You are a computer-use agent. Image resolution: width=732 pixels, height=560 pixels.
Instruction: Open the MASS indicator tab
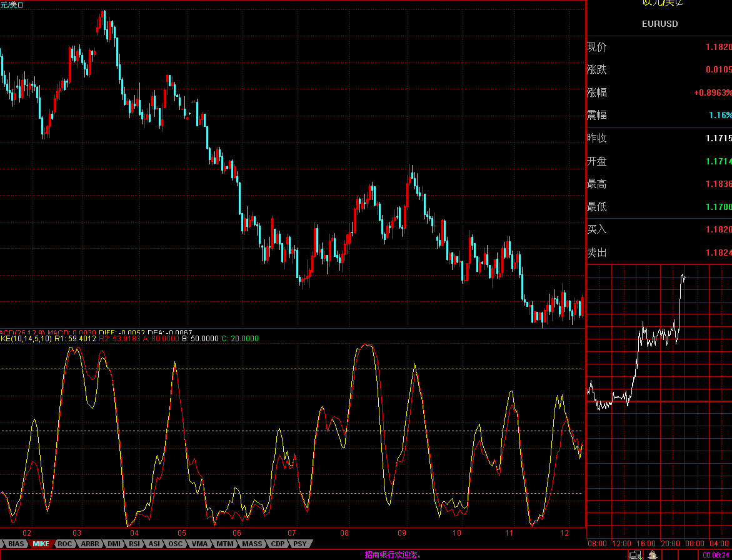252,544
